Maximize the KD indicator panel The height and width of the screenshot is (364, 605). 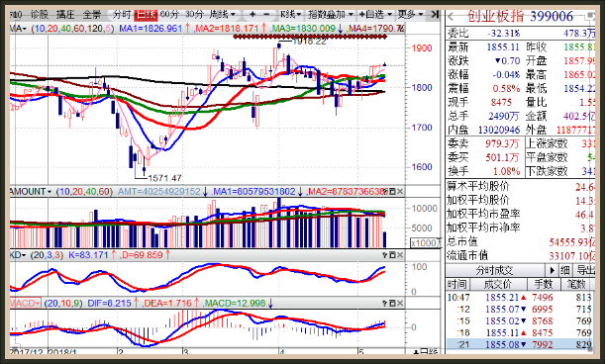392,255
